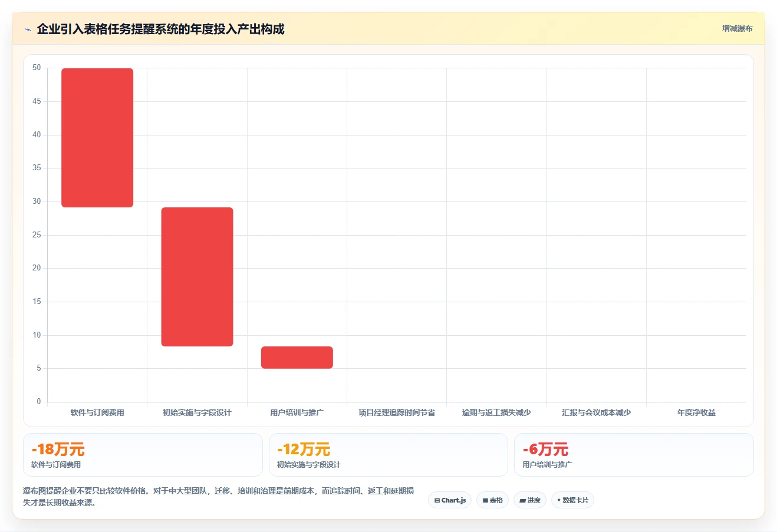Click the y-axis value 50
Viewport: 777px width, 532px height.
click(37, 68)
